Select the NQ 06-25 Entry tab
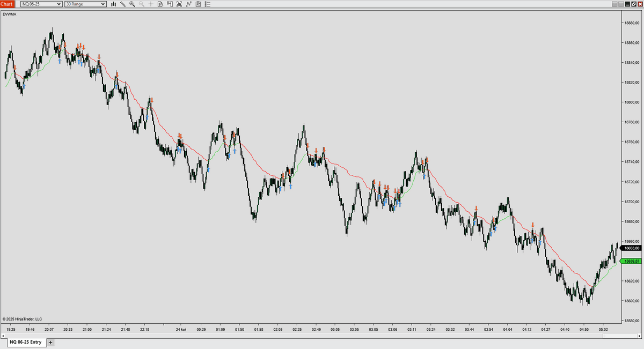 pos(25,342)
